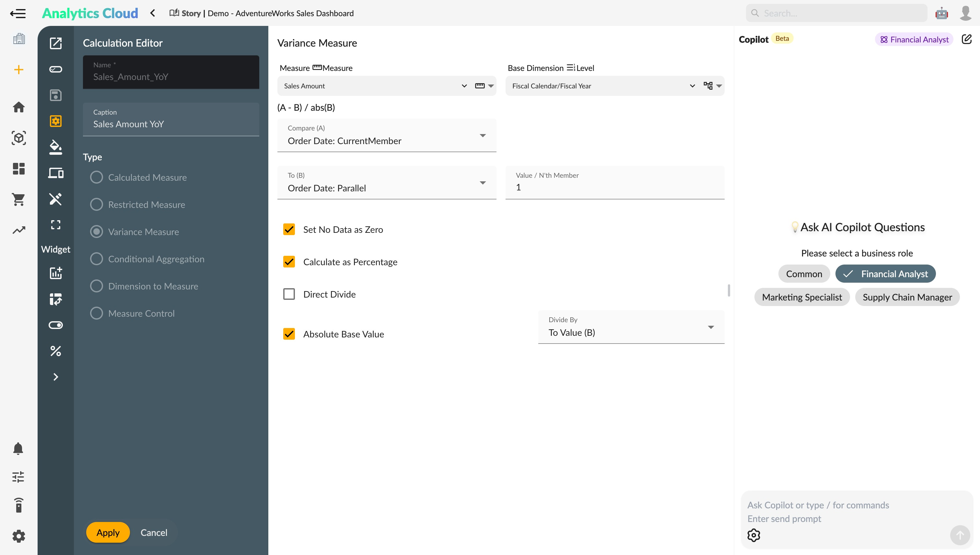Select the Common business role
Viewport: 980px width, 555px height.
804,274
